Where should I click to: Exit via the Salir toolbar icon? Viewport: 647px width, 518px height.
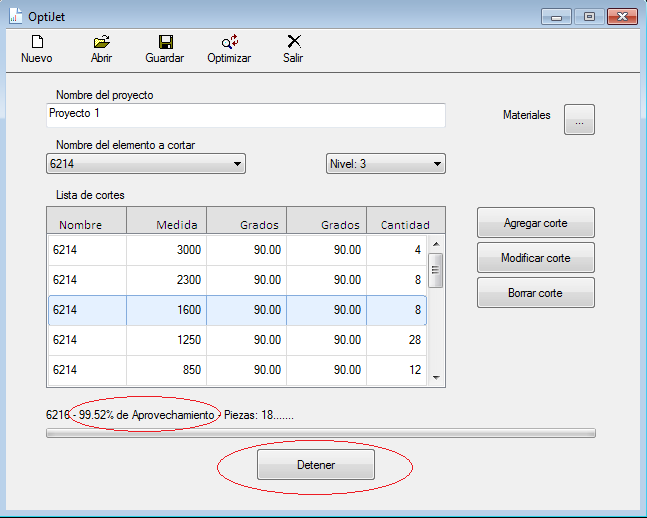pos(293,42)
